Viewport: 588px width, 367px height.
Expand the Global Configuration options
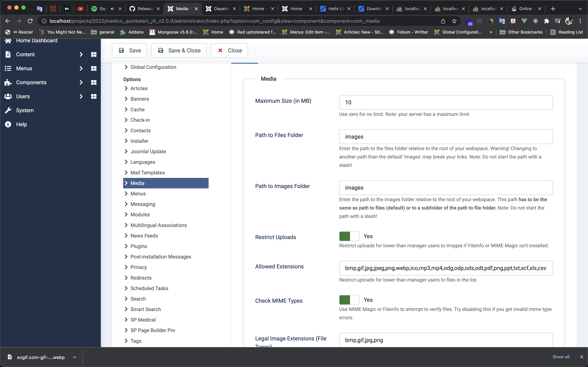[x=153, y=67]
